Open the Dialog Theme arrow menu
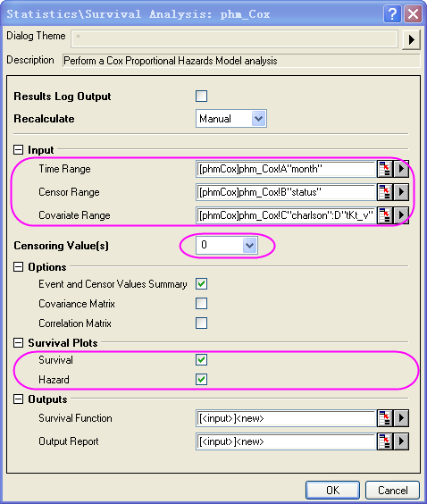The width and height of the screenshot is (427, 504). [411, 40]
